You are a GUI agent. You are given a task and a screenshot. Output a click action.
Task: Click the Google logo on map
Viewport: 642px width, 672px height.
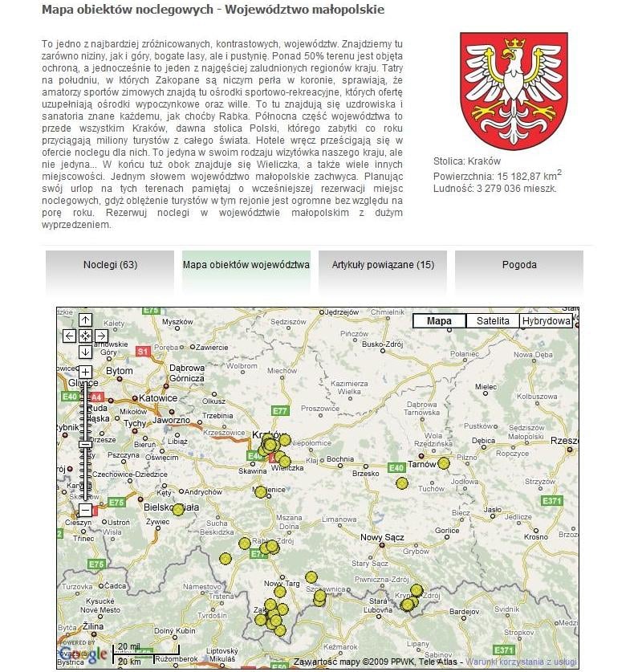tap(83, 654)
